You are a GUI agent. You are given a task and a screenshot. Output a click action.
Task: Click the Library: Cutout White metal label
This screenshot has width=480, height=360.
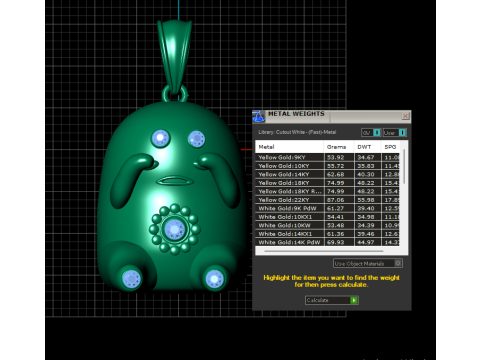click(297, 132)
